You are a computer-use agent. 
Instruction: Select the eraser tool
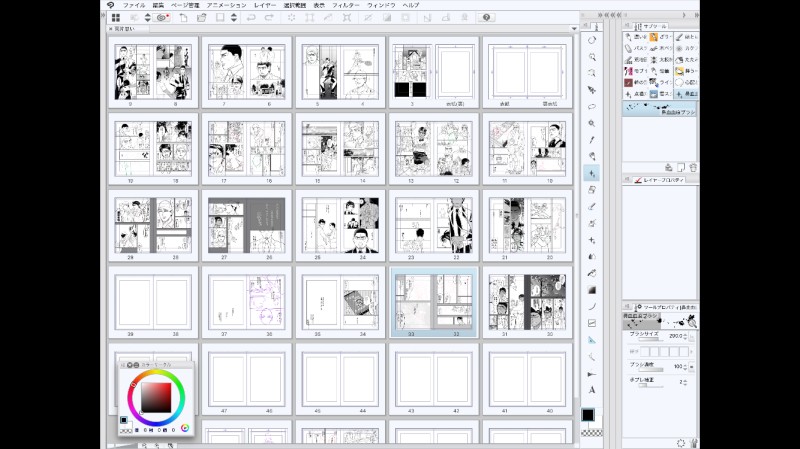(x=592, y=190)
